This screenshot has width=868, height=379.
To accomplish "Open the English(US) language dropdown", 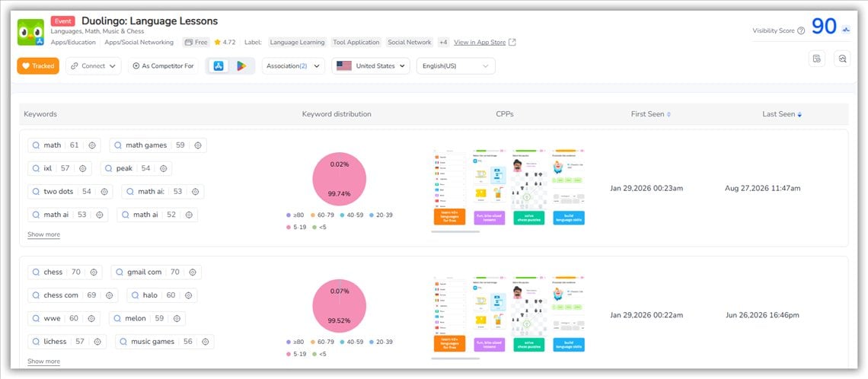I will [x=455, y=66].
